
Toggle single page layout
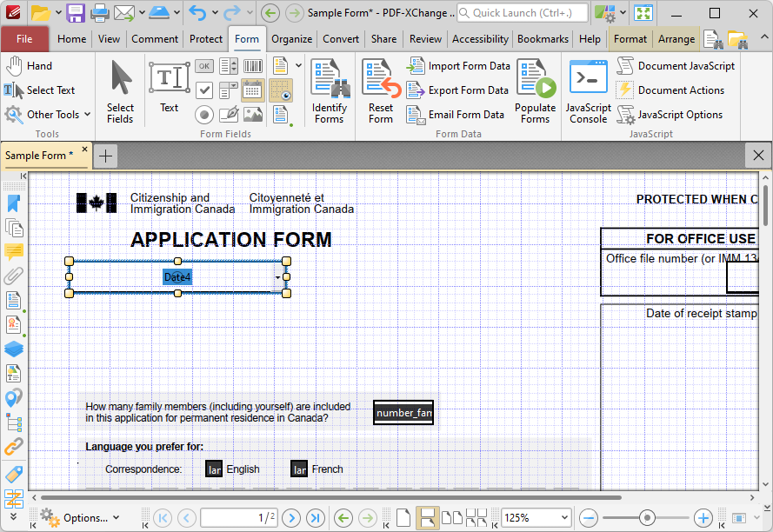coord(403,518)
